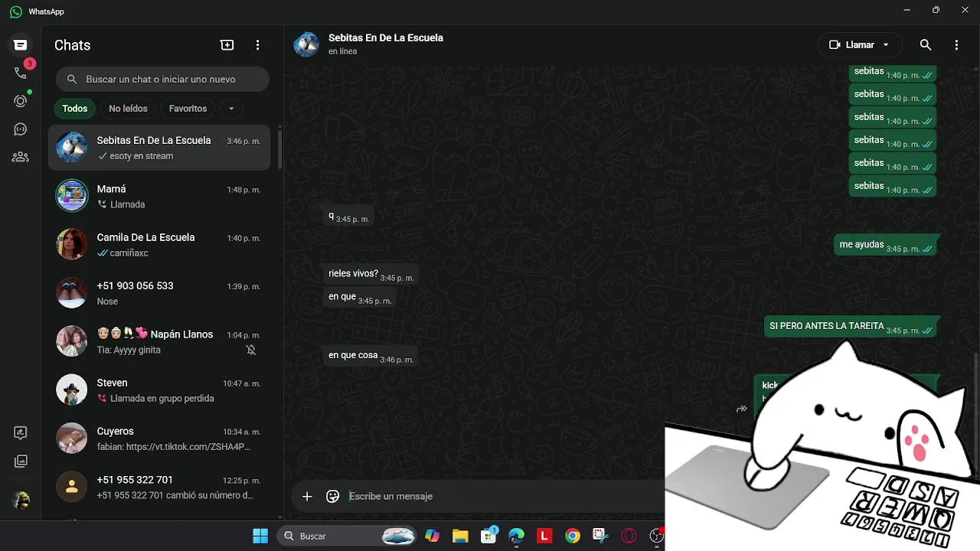Open Opera browser from the taskbar

coord(629,536)
